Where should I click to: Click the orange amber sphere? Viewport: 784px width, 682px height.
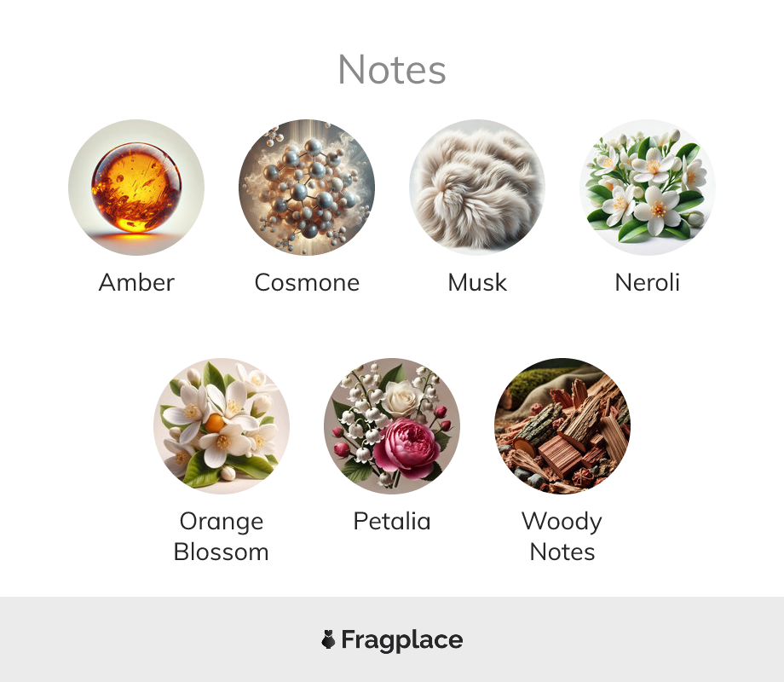click(136, 188)
